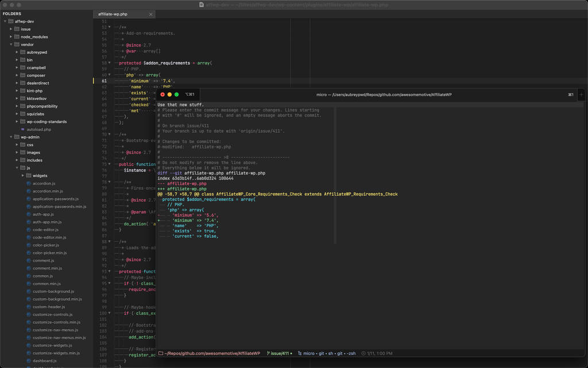588x368 pixels.
Task: Click the dashboard.js circular icon
Action: pyautogui.click(x=29, y=361)
